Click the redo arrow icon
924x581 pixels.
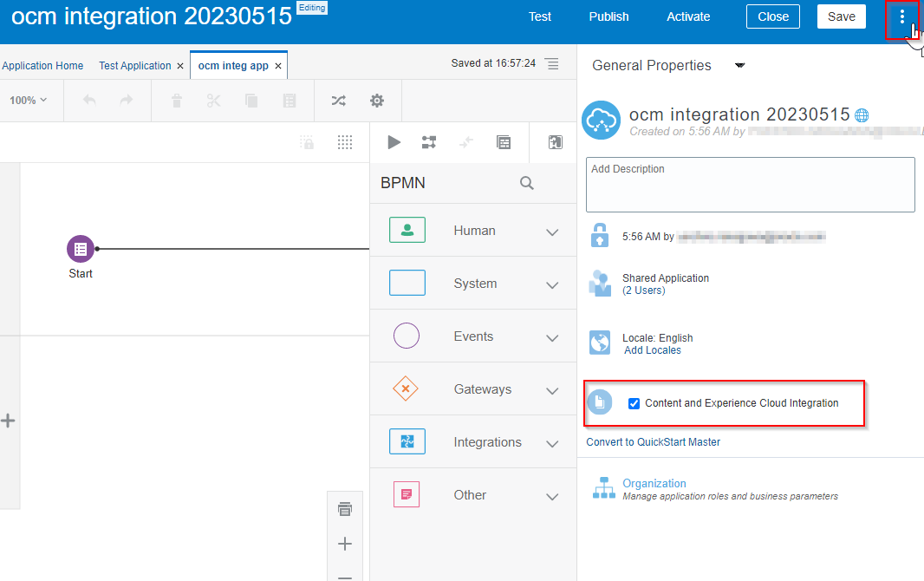(x=126, y=101)
